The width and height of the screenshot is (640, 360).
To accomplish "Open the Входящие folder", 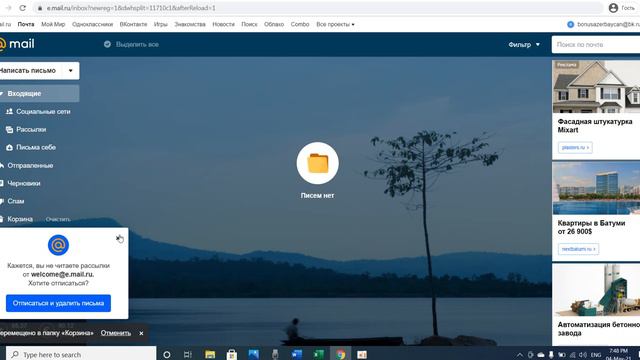I will point(39,93).
